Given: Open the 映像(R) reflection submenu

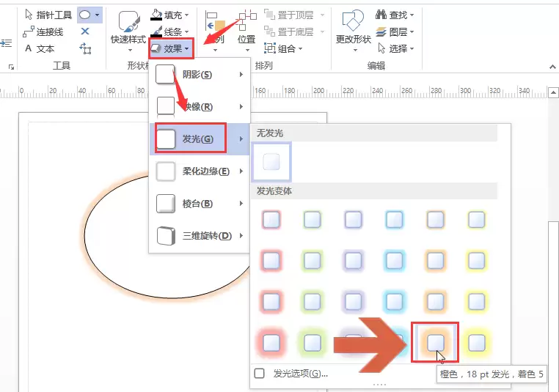Looking at the screenshot, I should point(200,106).
